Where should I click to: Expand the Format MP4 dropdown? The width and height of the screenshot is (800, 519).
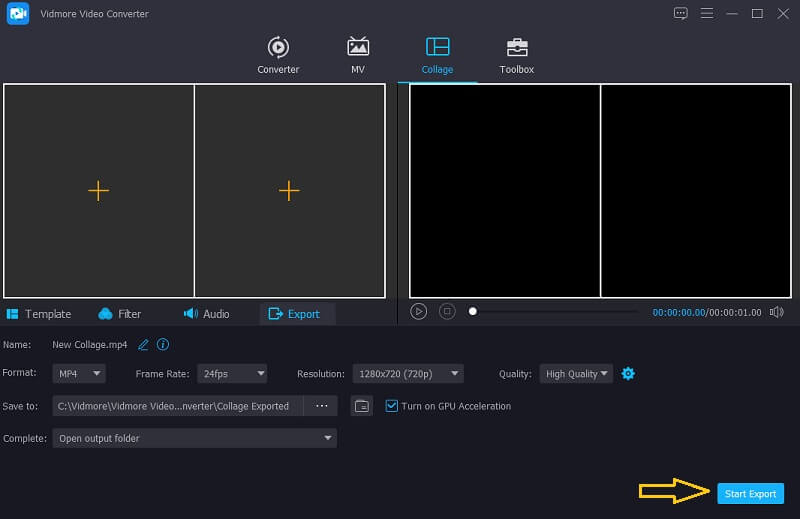[79, 374]
